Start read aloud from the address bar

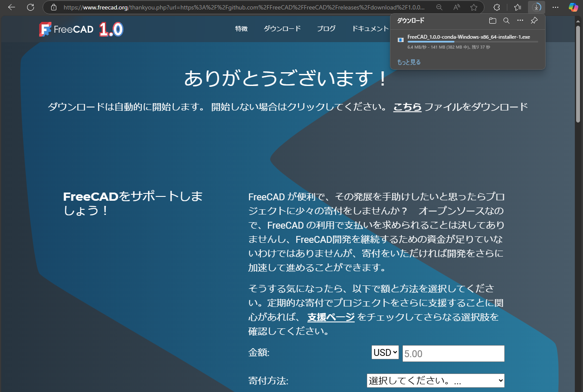457,7
